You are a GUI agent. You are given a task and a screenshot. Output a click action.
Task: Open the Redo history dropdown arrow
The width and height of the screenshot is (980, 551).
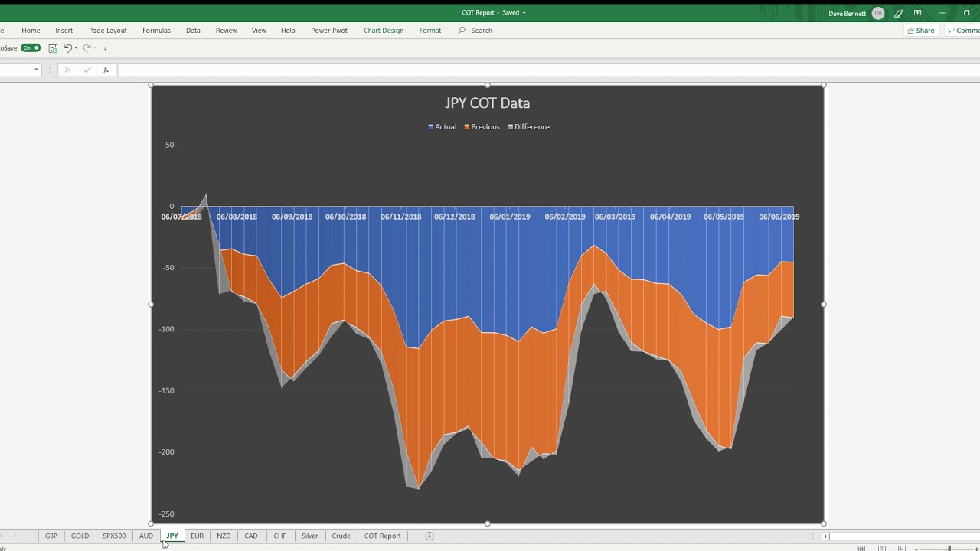[95, 48]
